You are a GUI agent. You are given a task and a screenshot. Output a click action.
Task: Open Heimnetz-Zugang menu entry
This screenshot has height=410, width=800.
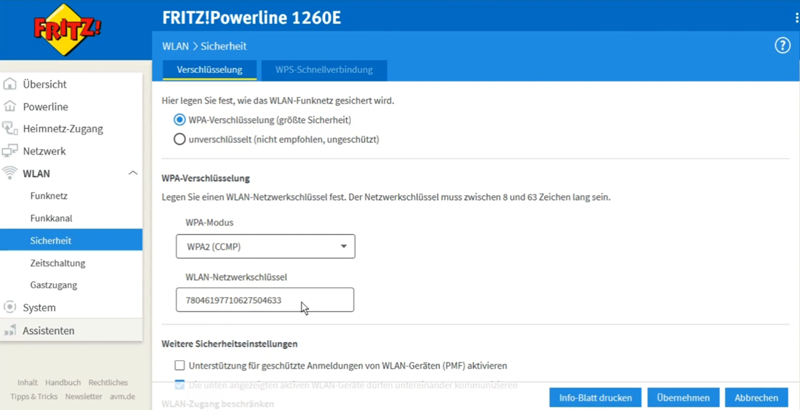(63, 129)
